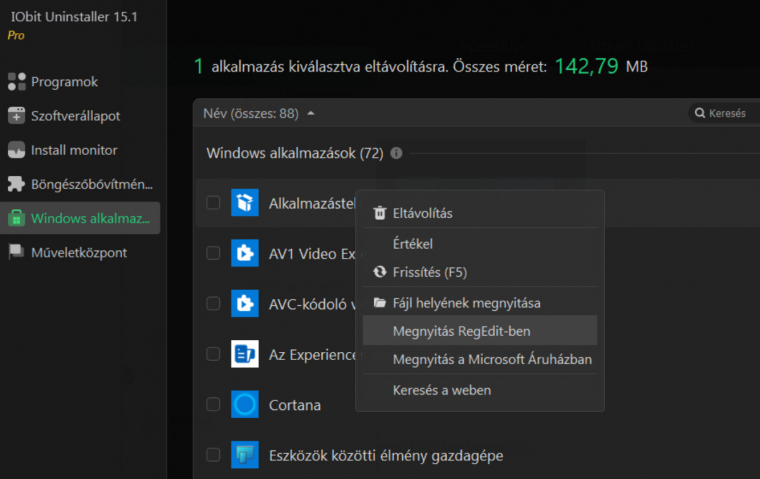Click the Cortana app icon
The image size is (760, 479).
coord(245,405)
